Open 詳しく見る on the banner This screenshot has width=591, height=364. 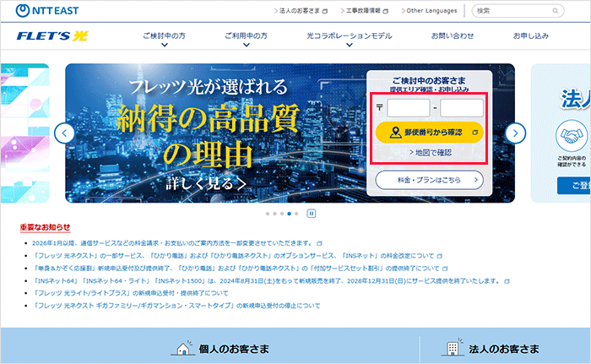click(x=206, y=184)
